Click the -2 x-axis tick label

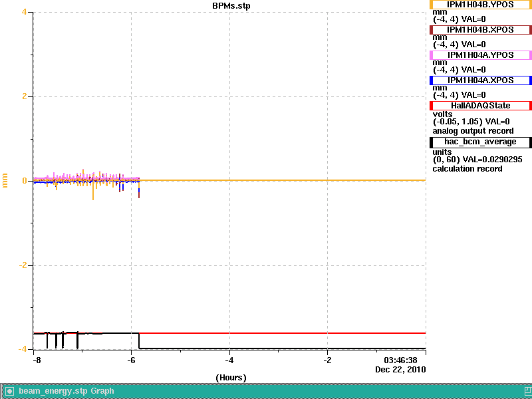327,360
